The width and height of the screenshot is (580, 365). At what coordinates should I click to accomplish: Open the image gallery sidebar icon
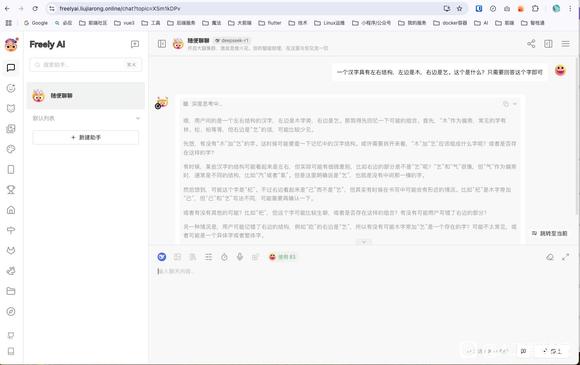[11, 129]
